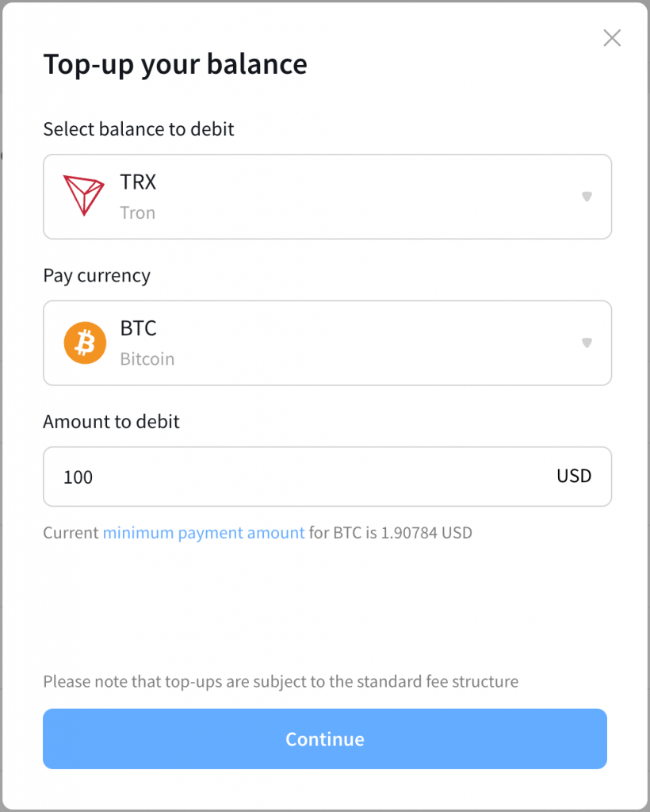Click the Amount to debit label
Image resolution: width=650 pixels, height=812 pixels.
111,422
